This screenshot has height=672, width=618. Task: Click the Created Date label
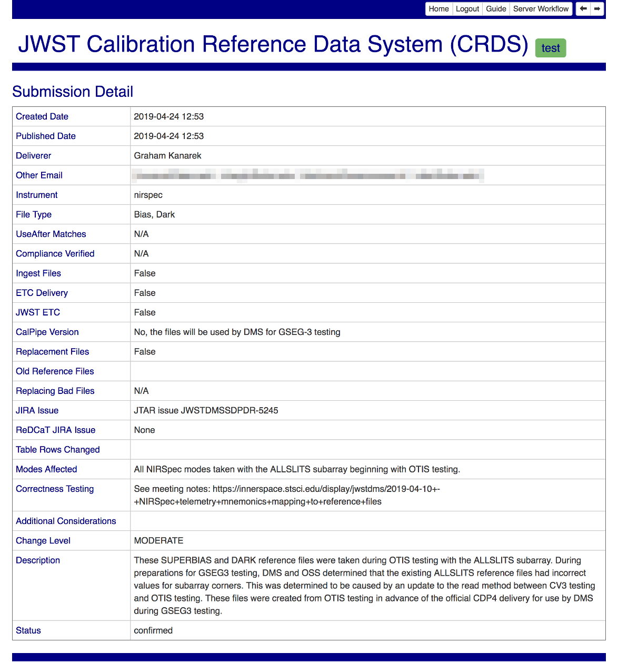(42, 116)
